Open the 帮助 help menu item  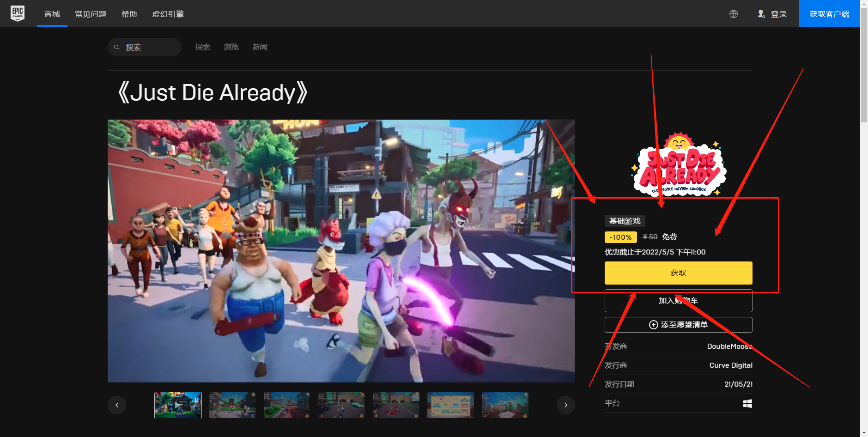tap(129, 14)
